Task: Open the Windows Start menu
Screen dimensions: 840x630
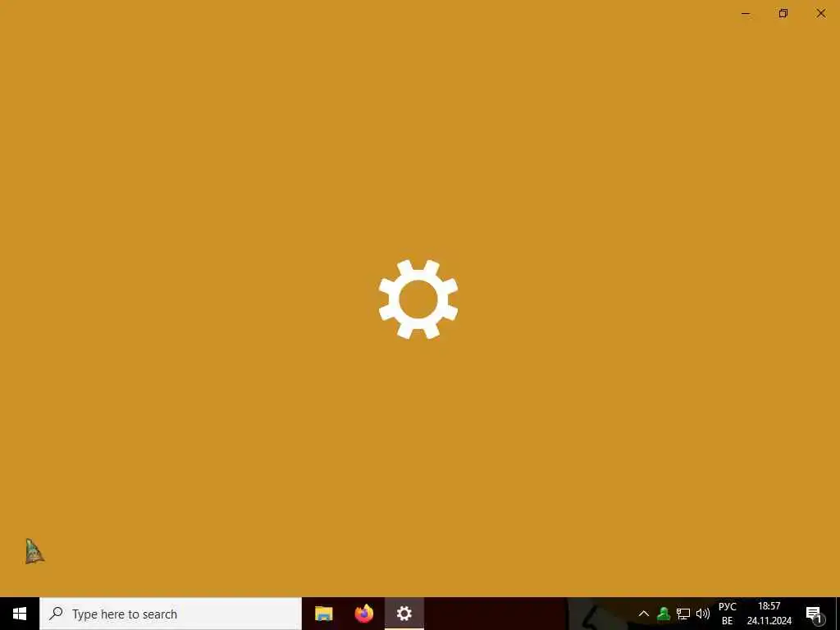Action: pyautogui.click(x=20, y=614)
